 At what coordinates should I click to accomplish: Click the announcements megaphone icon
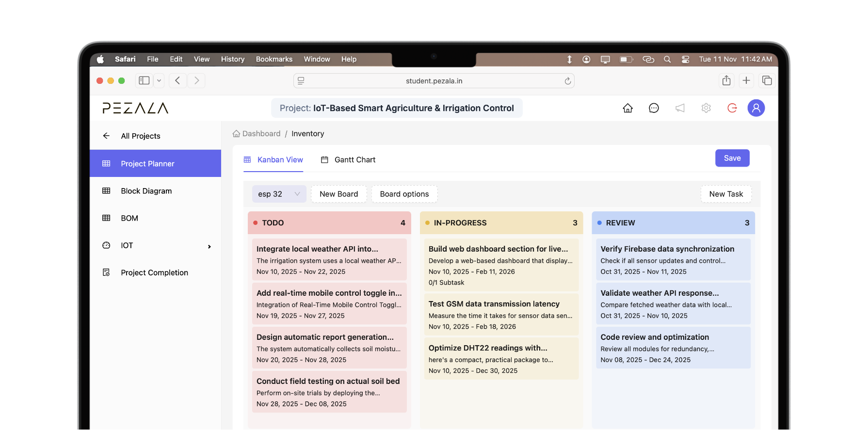pyautogui.click(x=680, y=108)
